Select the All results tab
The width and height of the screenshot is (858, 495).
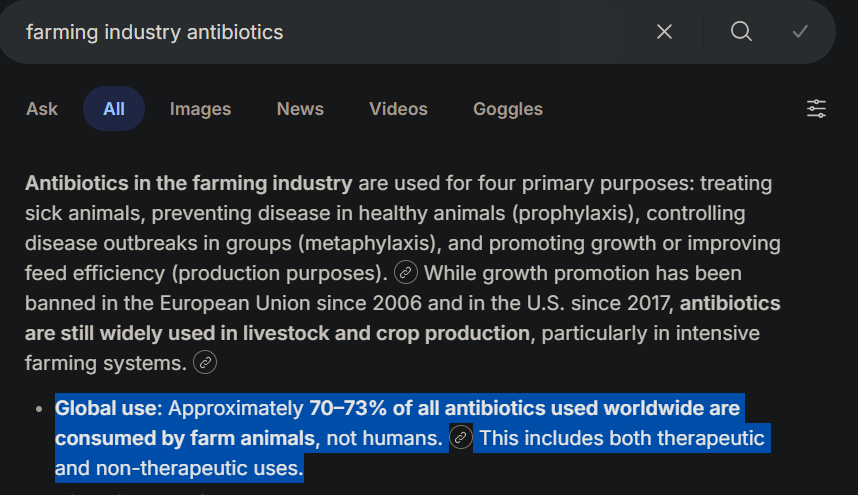tap(114, 109)
